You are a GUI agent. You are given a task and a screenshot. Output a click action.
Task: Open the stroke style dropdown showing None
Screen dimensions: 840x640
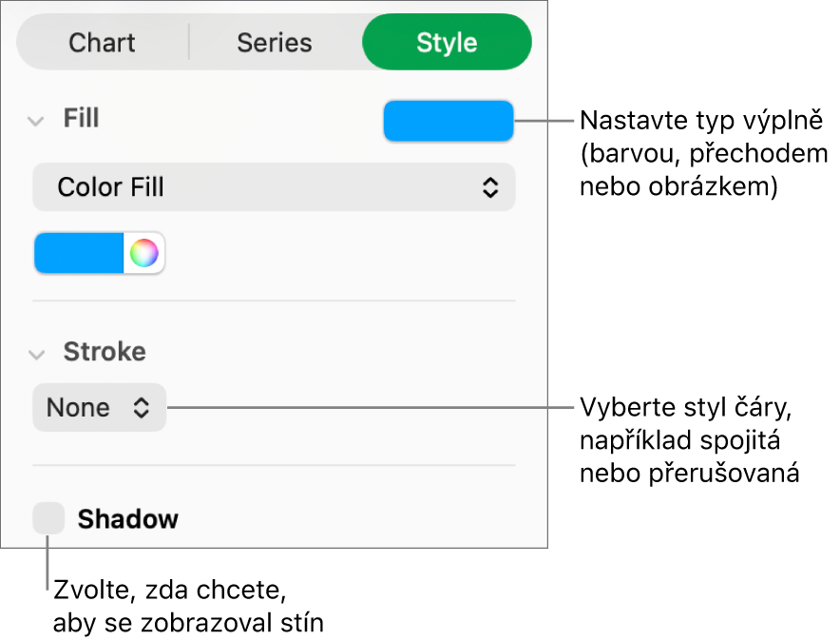pyautogui.click(x=99, y=407)
